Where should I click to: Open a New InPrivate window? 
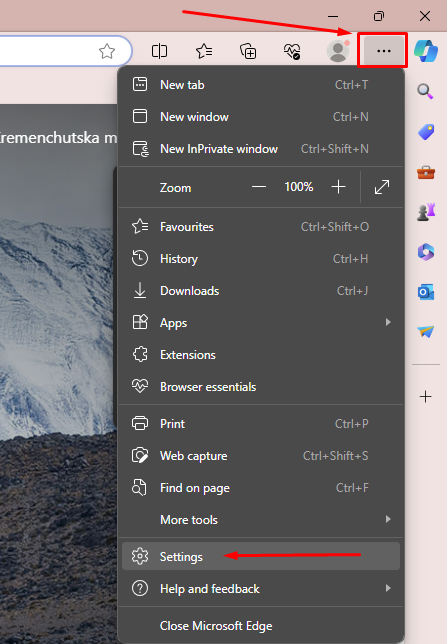point(260,149)
